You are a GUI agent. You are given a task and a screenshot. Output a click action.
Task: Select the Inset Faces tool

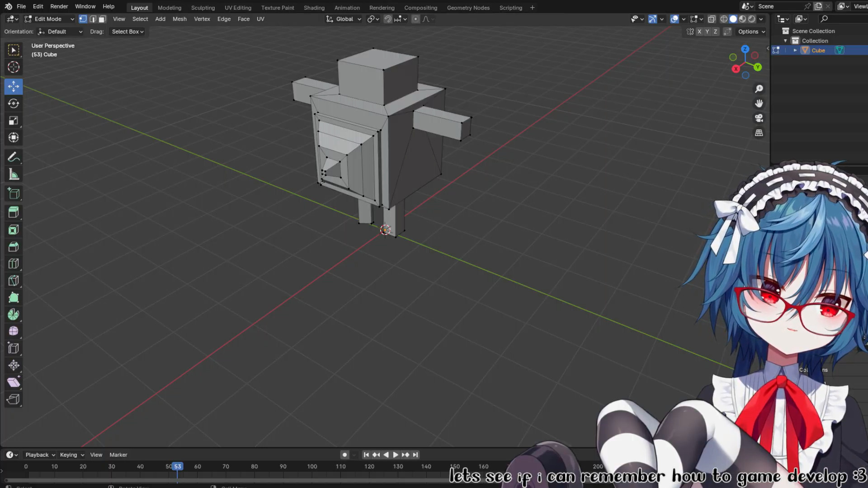(x=14, y=230)
